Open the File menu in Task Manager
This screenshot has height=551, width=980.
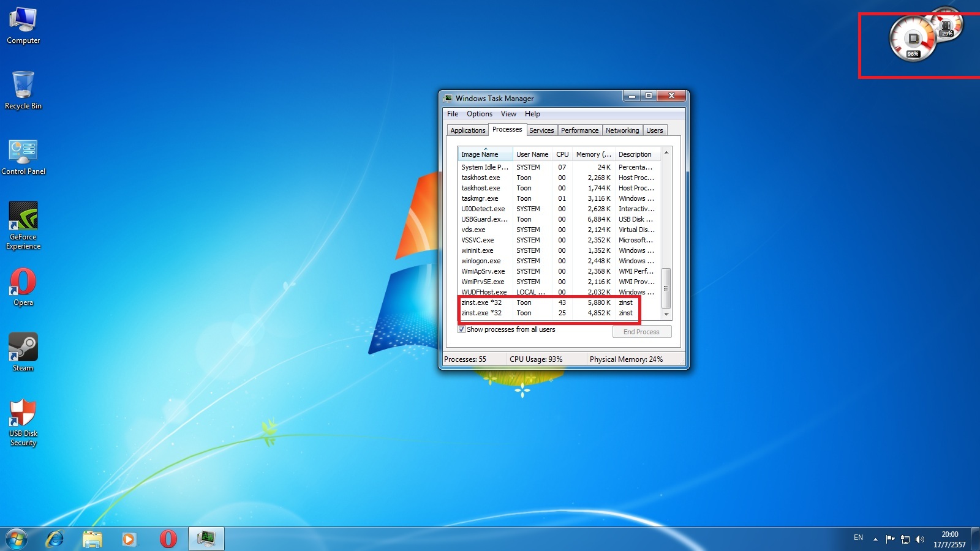point(453,114)
